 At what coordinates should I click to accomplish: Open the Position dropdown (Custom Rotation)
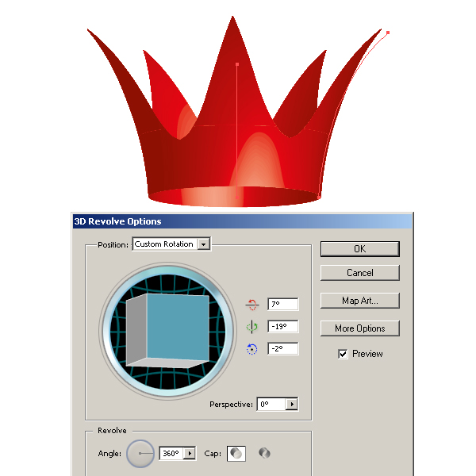171,244
